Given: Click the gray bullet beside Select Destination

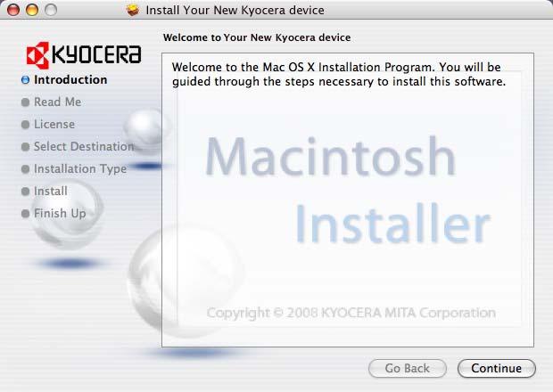Looking at the screenshot, I should pyautogui.click(x=25, y=146).
